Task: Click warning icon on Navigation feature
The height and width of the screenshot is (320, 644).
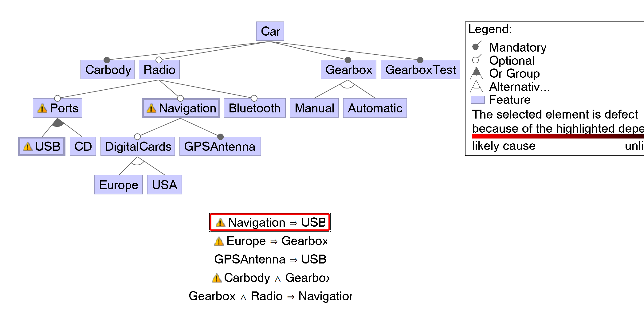Action: [151, 108]
